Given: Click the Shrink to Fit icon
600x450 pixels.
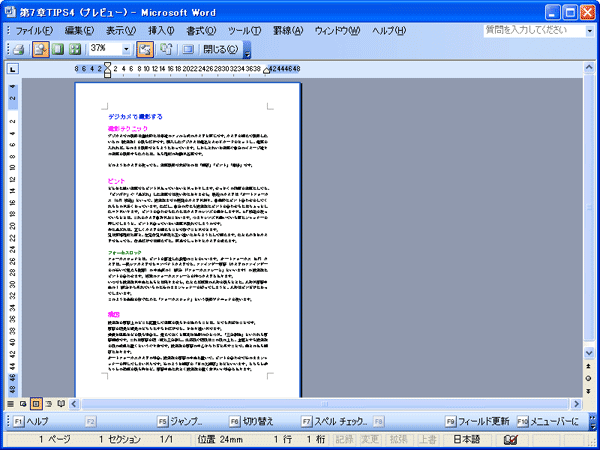Looking at the screenshot, I should 166,49.
